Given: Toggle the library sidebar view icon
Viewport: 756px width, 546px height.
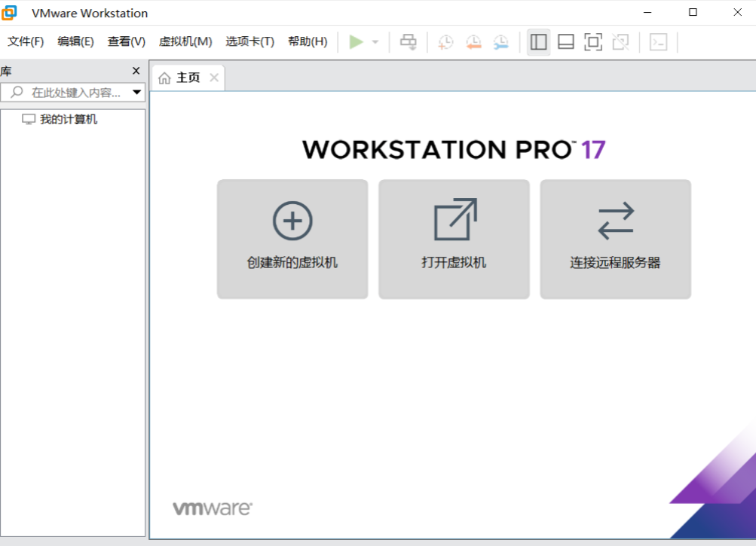Looking at the screenshot, I should pyautogui.click(x=539, y=42).
